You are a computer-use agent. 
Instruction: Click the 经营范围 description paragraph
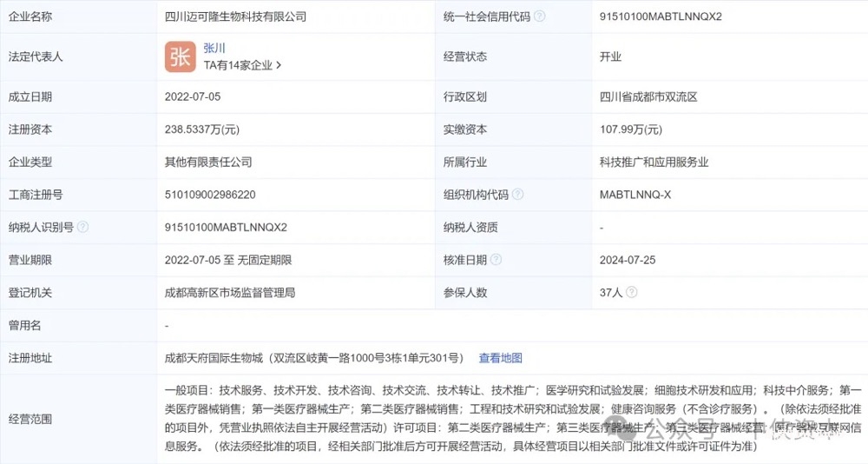pyautogui.click(x=513, y=419)
